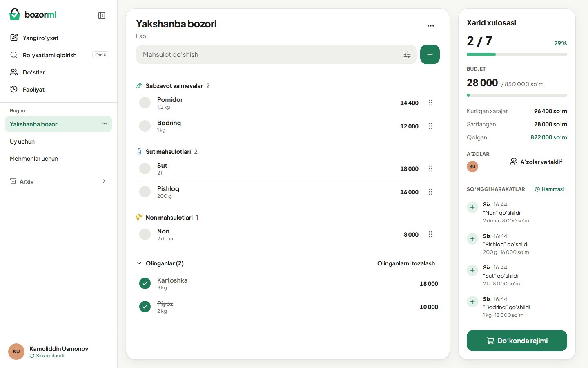Viewport: 588px width, 368px height.
Task: Click plus icon beside "Non" qo'shildi activity
Action: (472, 207)
